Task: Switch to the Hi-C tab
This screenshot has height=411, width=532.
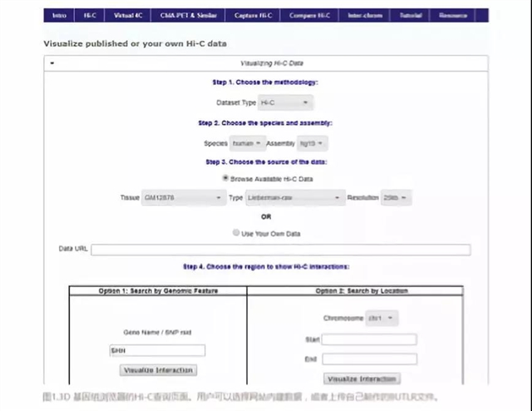Action: [89, 16]
